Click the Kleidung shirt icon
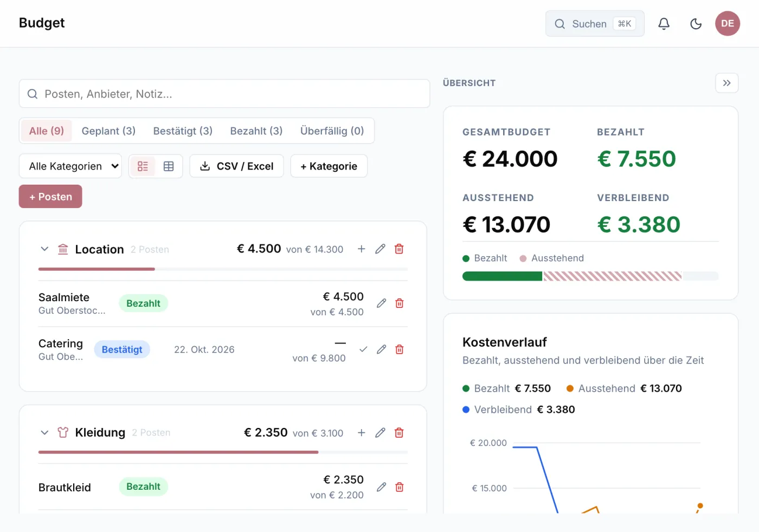Screen dimensions: 759x532 tap(63, 432)
